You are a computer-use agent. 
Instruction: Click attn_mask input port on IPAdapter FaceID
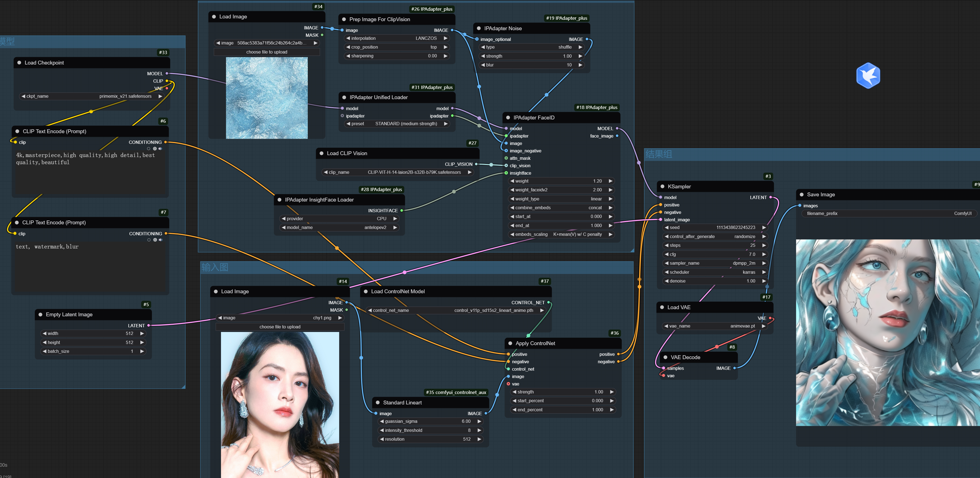click(x=506, y=158)
